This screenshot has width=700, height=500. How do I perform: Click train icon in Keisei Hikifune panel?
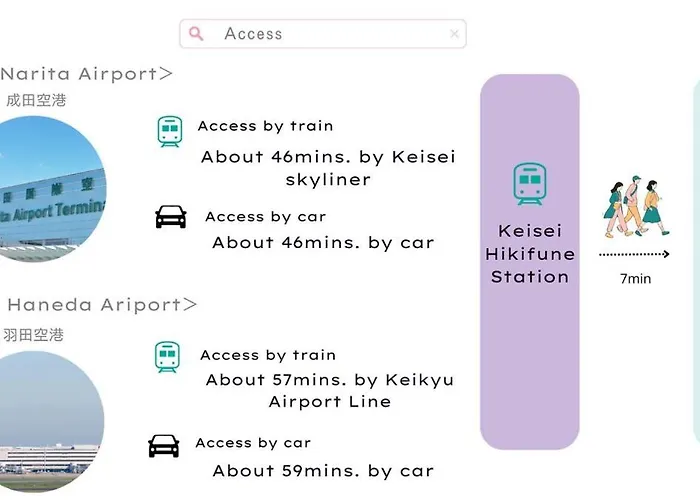[530, 184]
